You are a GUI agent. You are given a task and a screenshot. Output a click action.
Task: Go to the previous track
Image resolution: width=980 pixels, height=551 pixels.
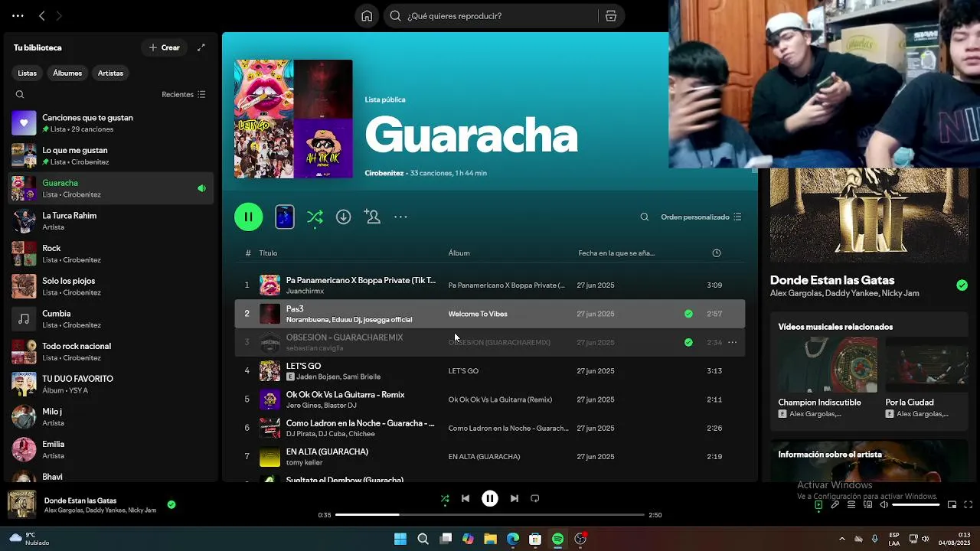pos(465,498)
